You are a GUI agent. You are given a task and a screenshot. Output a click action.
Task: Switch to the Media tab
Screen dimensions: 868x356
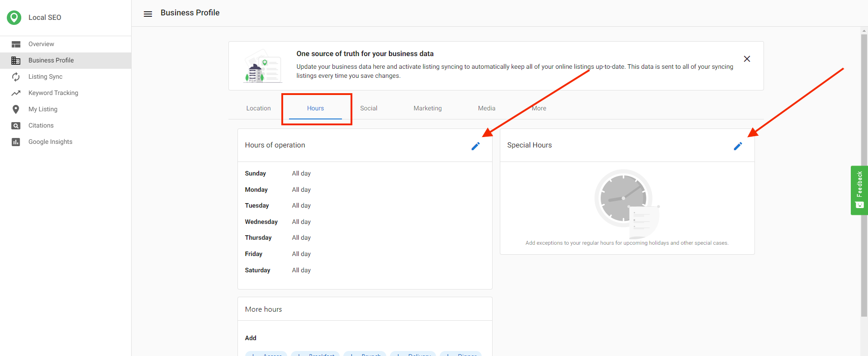click(486, 109)
